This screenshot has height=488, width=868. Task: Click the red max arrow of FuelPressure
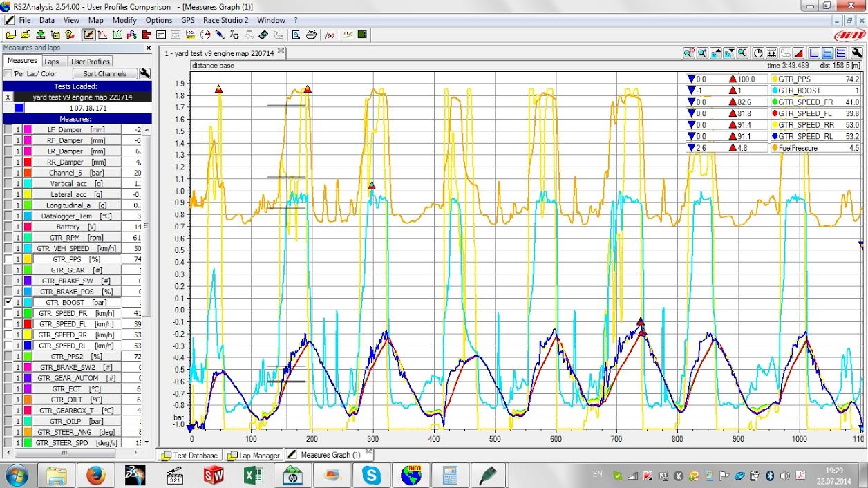click(733, 148)
